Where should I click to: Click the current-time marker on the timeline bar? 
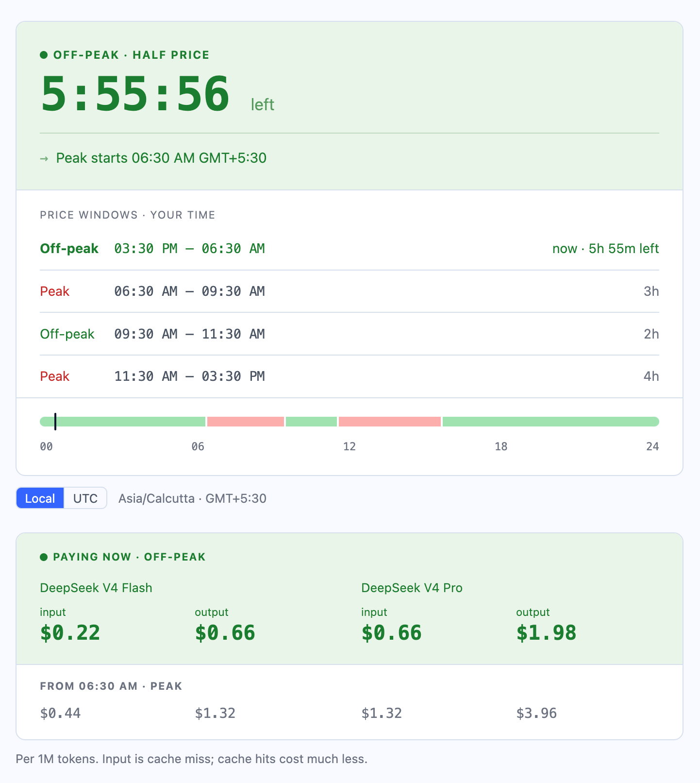[x=55, y=422]
